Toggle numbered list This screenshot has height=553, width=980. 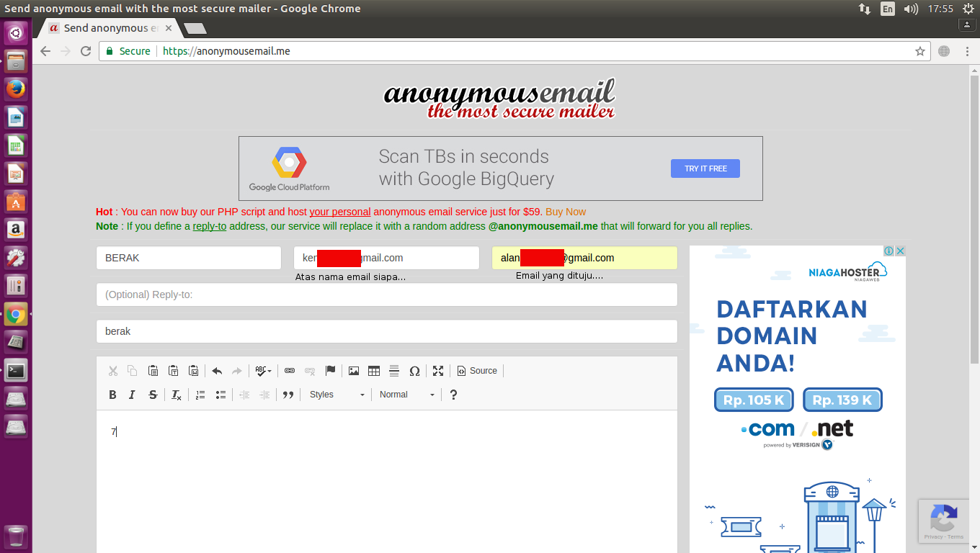click(200, 395)
